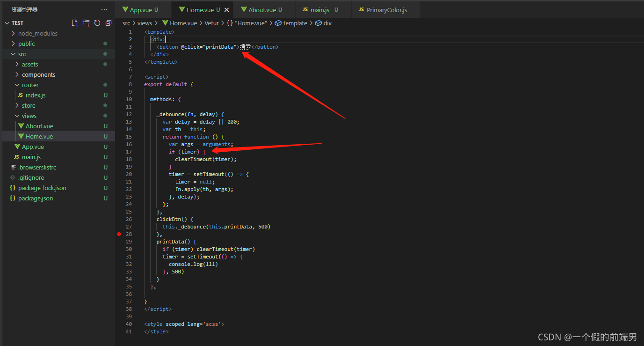Collapse the views folder
644x346 pixels.
tap(17, 116)
